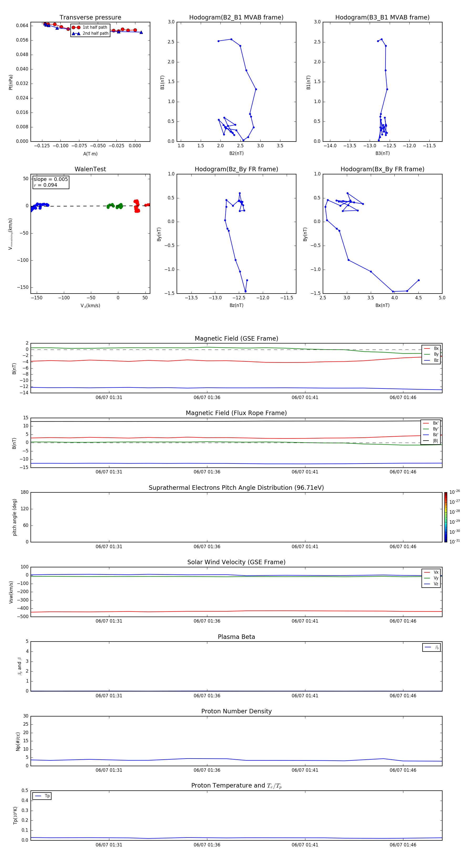Click the 'Solar Wind Velocity (GSE Frame)' title
This screenshot has width=473, height=868.
click(x=236, y=562)
